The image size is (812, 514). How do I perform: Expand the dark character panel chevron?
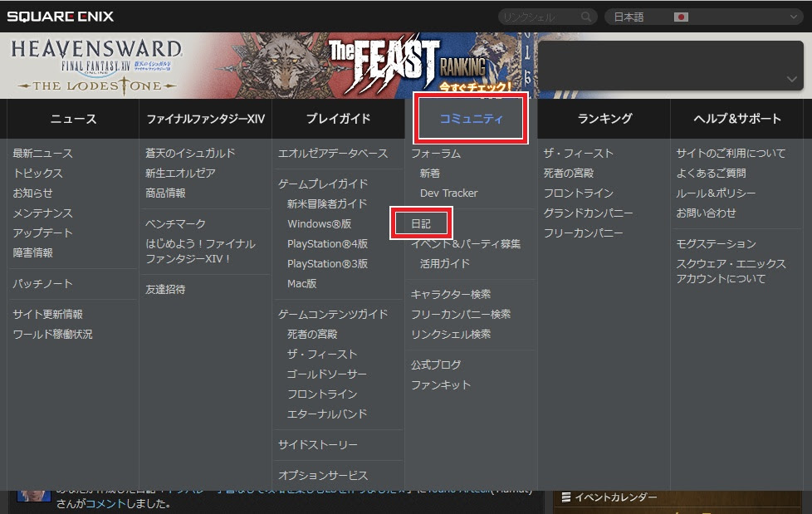[792, 79]
